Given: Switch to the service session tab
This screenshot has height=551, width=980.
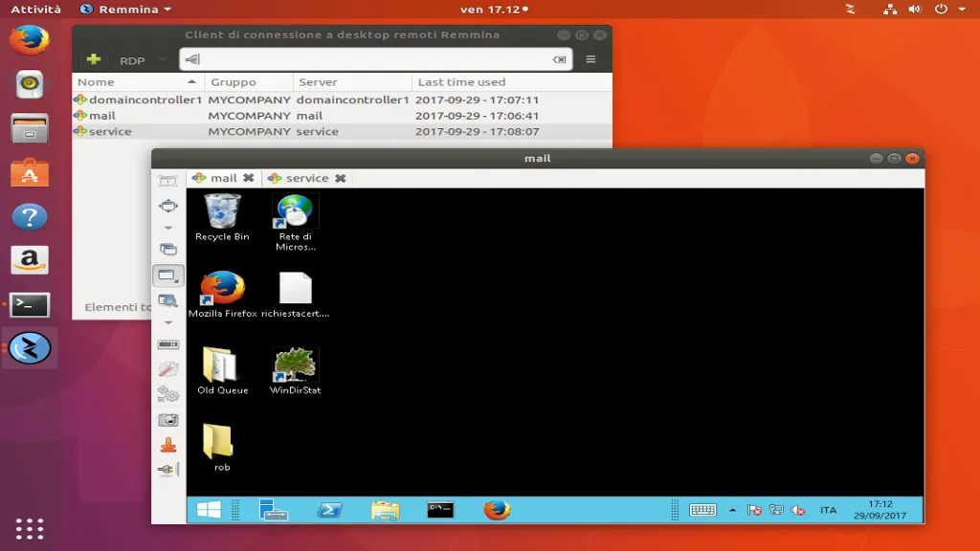Looking at the screenshot, I should click(x=306, y=178).
